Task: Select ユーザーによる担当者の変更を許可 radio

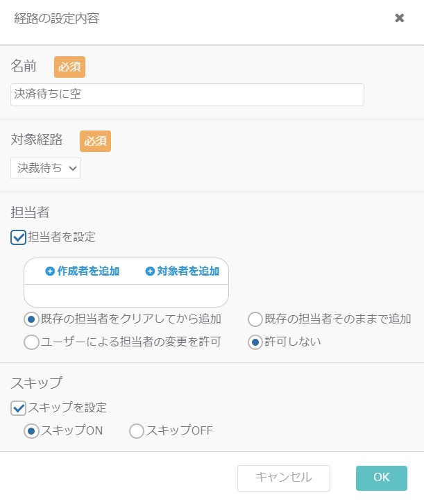Action: (x=31, y=342)
